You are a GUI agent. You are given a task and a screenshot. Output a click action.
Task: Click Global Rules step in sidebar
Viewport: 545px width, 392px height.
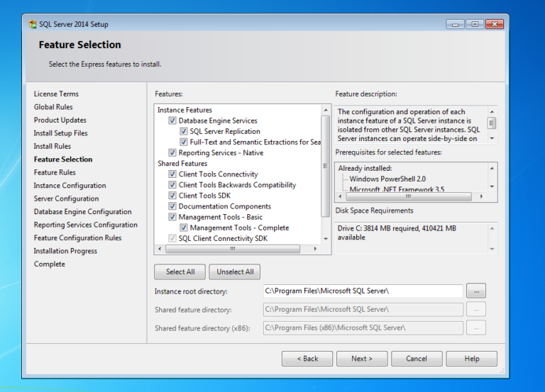(x=53, y=107)
